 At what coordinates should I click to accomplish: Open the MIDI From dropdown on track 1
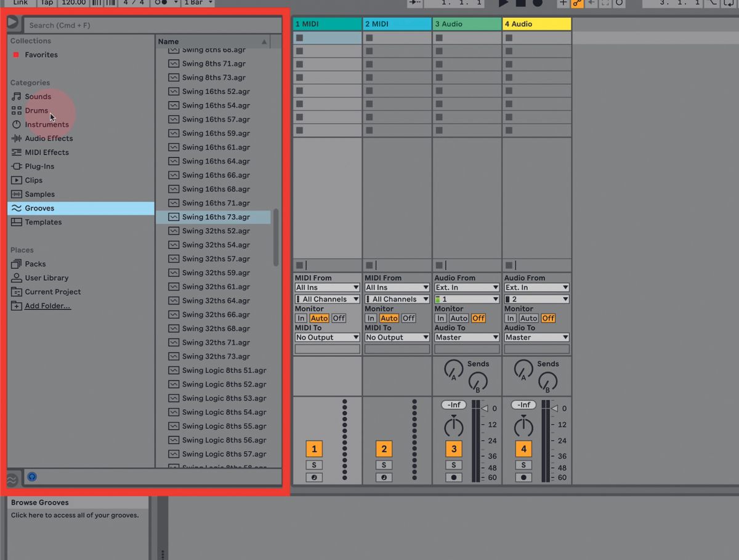(326, 287)
